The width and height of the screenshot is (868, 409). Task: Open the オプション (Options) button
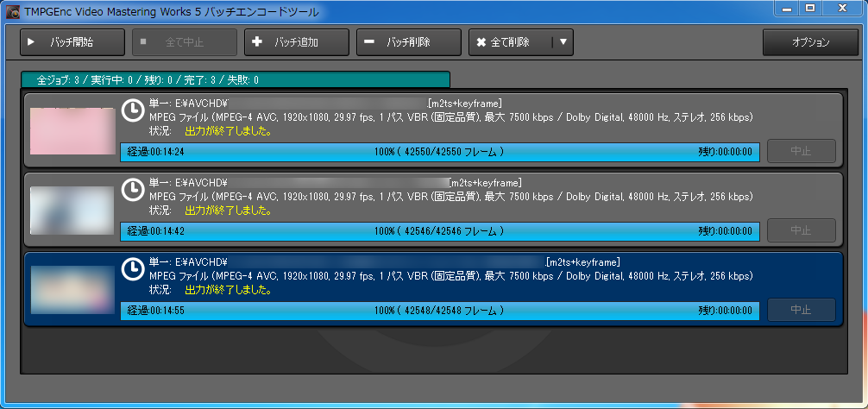pos(810,42)
